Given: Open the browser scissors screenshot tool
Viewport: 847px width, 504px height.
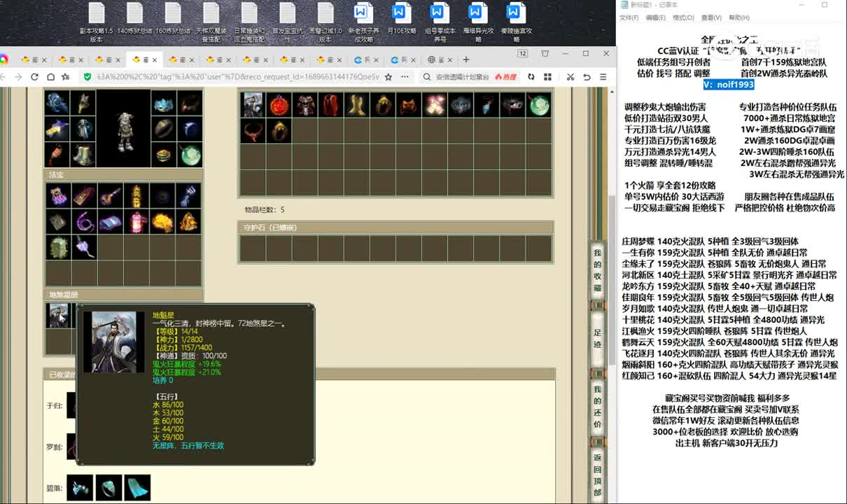Looking at the screenshot, I should 570,76.
